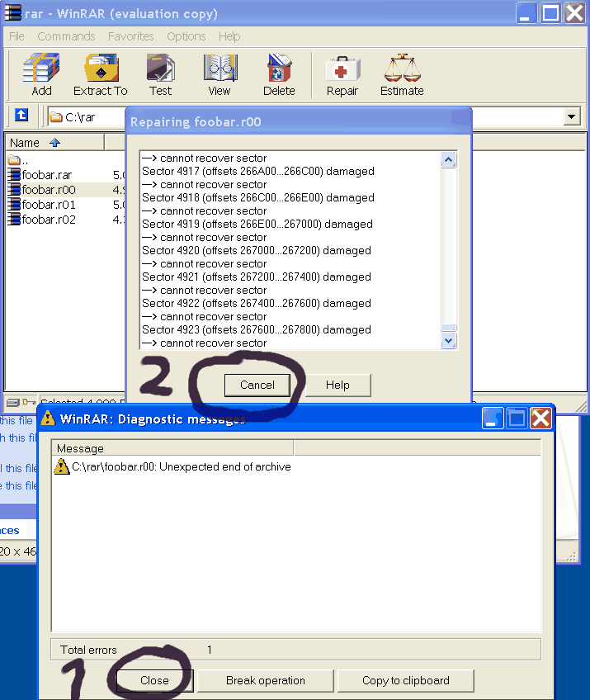
Task: Expand the address bar path dropdown
Action: click(572, 117)
